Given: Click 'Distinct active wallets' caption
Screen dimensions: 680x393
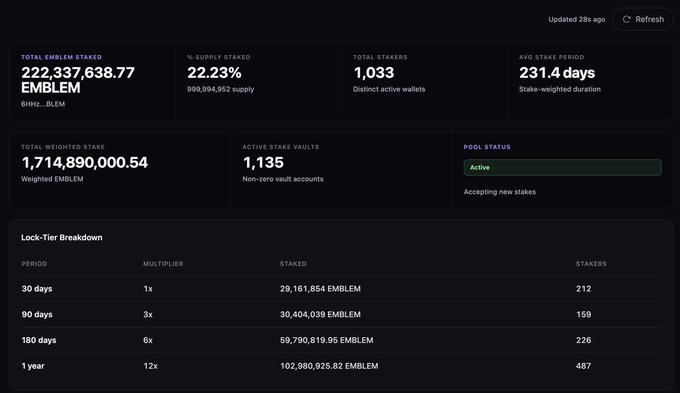Looking at the screenshot, I should point(389,89).
